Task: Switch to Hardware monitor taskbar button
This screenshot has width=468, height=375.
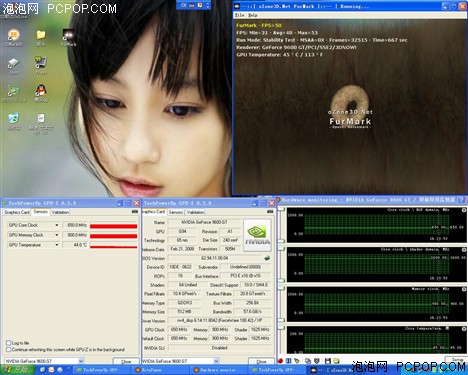Action: click(219, 370)
